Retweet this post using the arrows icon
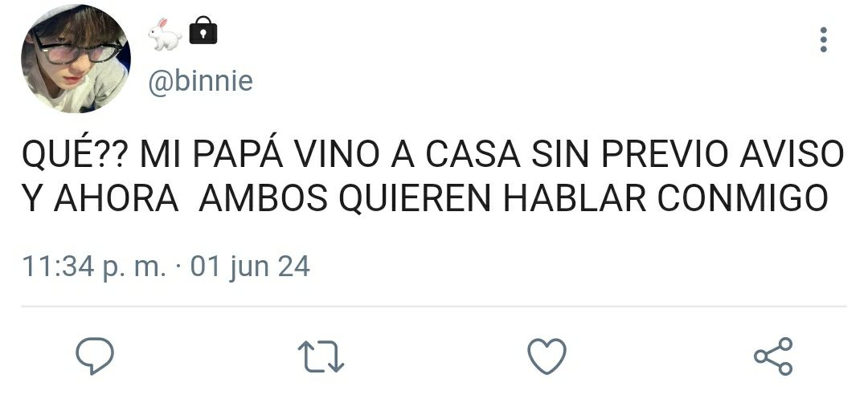Viewport: 868px width, 403px height. pos(321,356)
